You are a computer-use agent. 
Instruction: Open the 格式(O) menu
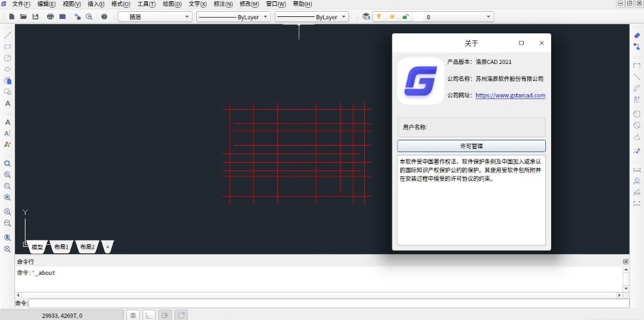pyautogui.click(x=121, y=4)
